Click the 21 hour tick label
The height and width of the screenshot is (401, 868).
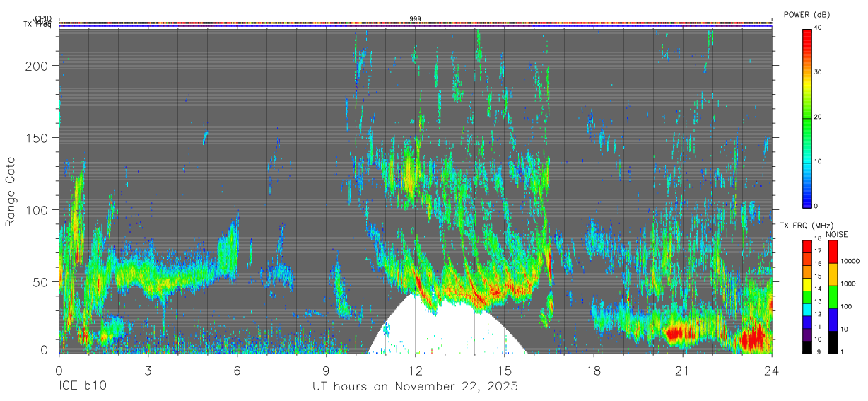coord(683,371)
